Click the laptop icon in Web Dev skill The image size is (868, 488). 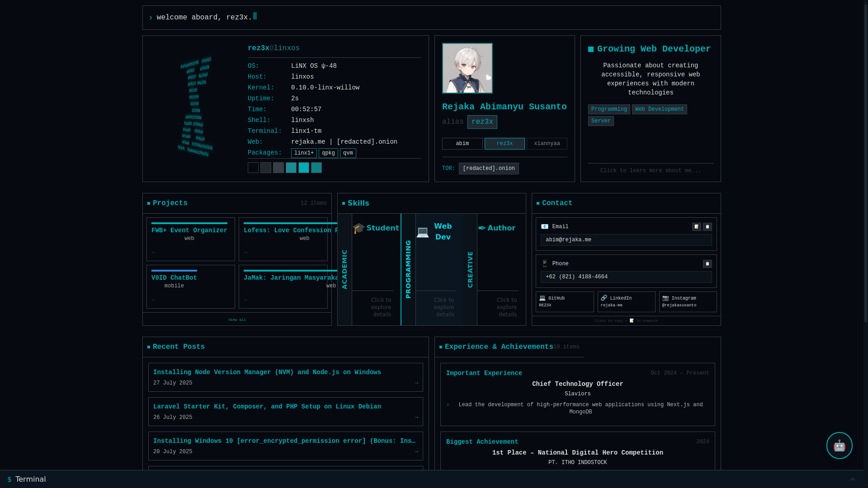tap(423, 232)
